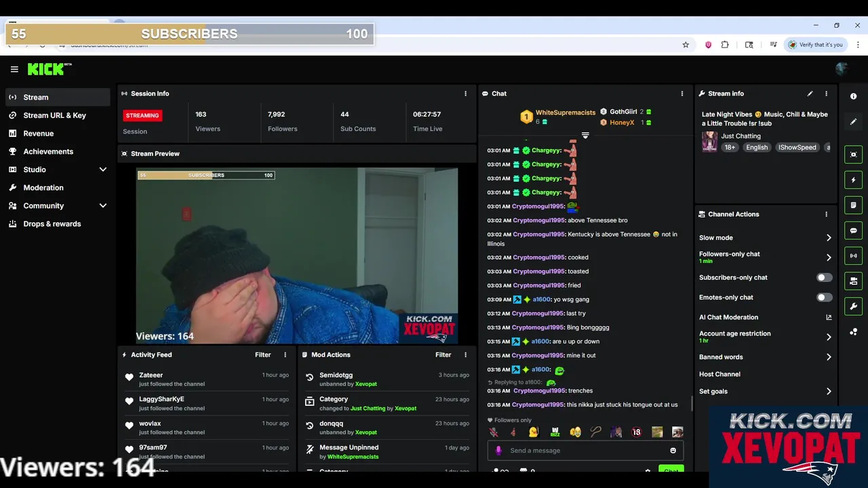Insert the laughing emoji emote
868x488 pixels.
click(x=575, y=432)
